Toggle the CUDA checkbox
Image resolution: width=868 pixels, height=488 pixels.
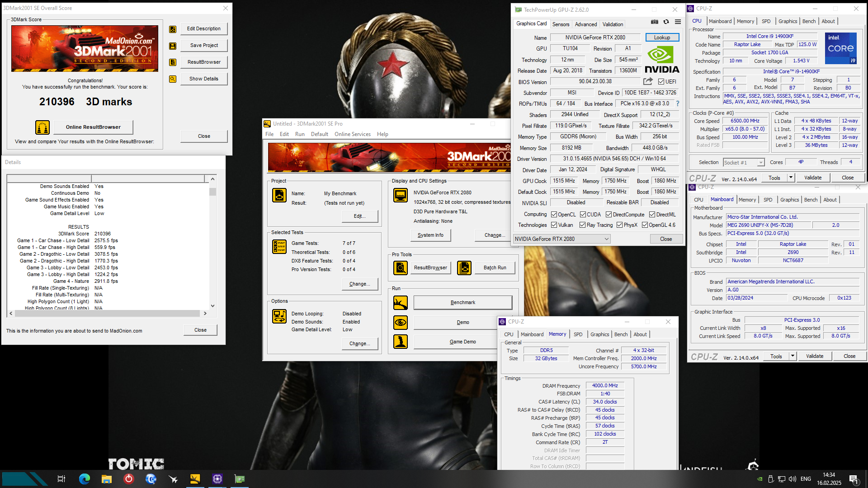point(583,215)
